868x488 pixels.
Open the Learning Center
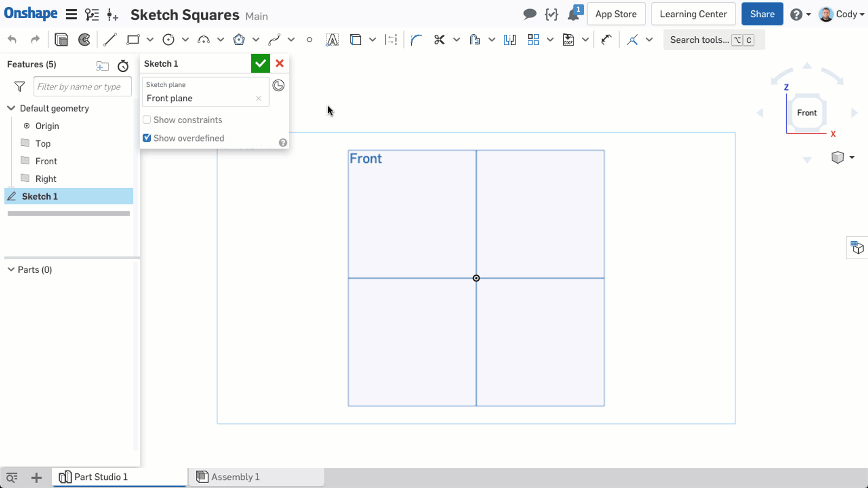click(693, 14)
